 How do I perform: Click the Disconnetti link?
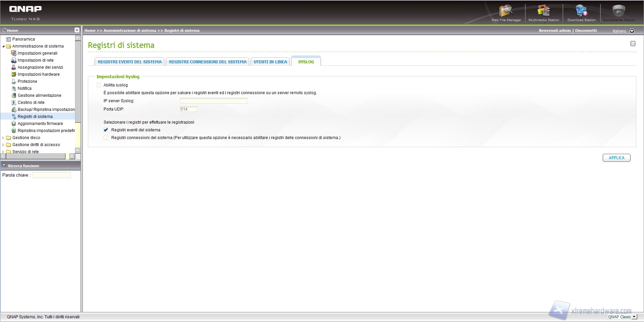[x=586, y=30]
